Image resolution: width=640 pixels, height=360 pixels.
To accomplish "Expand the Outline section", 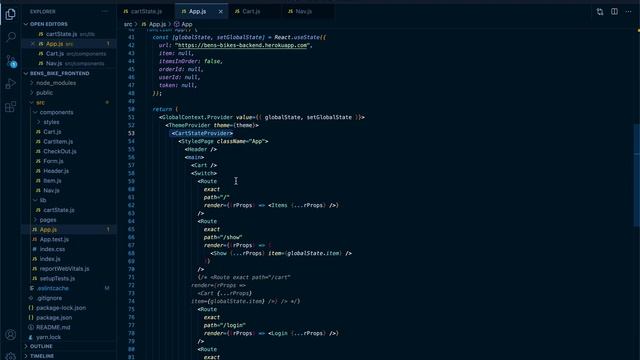I will [41, 346].
